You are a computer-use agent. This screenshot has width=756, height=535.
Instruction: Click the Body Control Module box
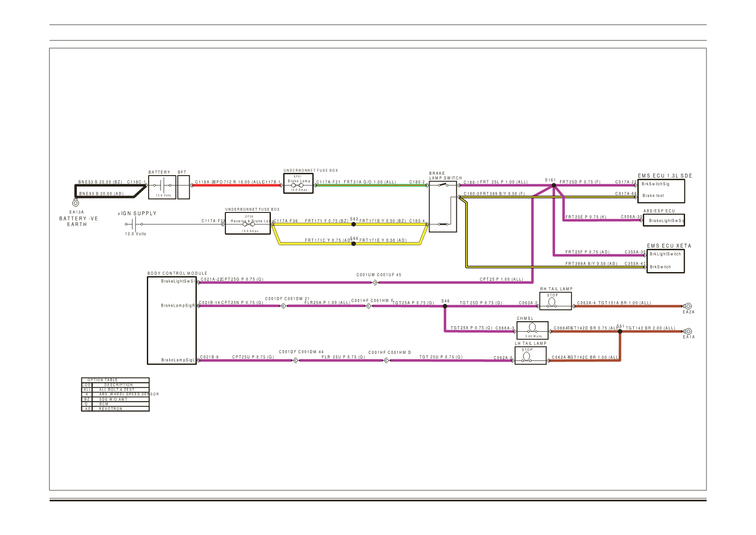point(172,321)
